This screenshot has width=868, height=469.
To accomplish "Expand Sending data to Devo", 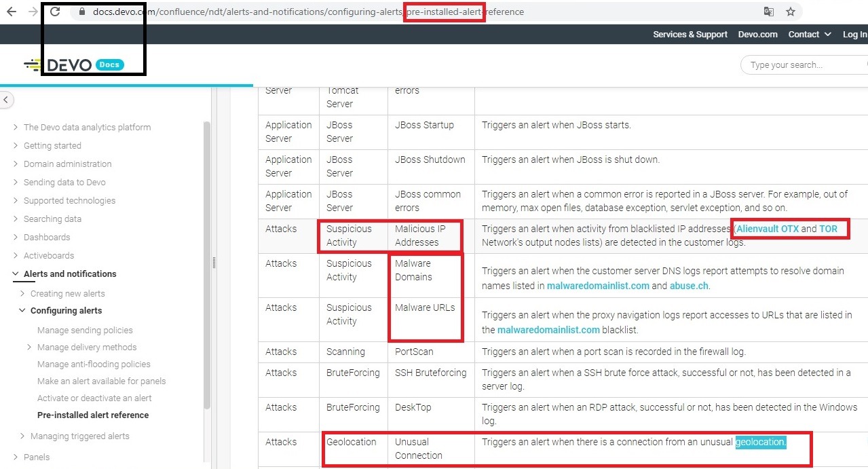I will tap(16, 182).
